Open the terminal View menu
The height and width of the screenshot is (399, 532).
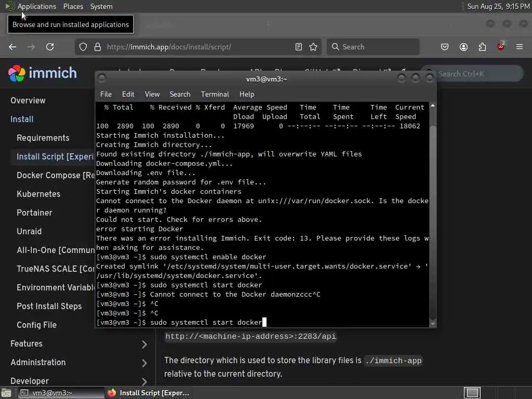pyautogui.click(x=152, y=95)
